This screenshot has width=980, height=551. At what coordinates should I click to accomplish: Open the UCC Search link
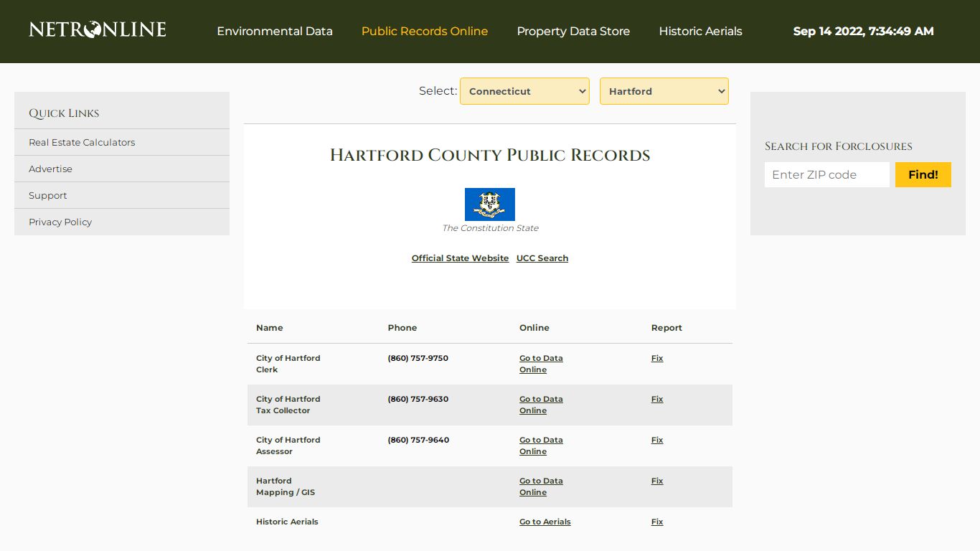tap(542, 258)
